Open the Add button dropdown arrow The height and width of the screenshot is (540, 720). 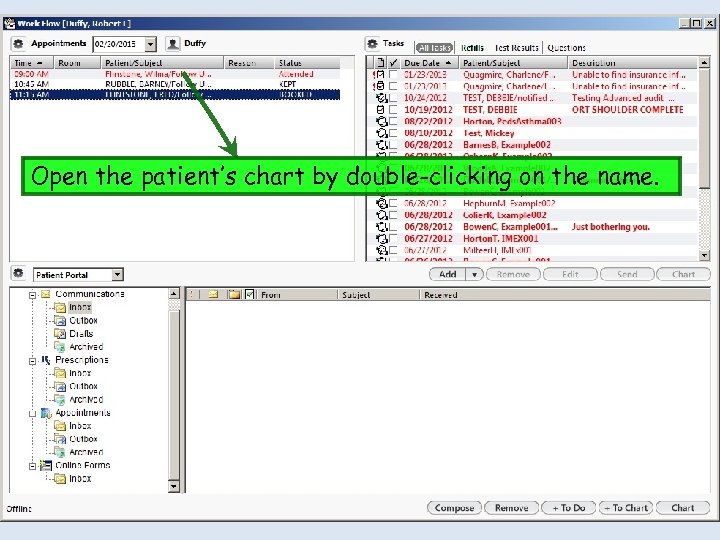pyautogui.click(x=474, y=275)
